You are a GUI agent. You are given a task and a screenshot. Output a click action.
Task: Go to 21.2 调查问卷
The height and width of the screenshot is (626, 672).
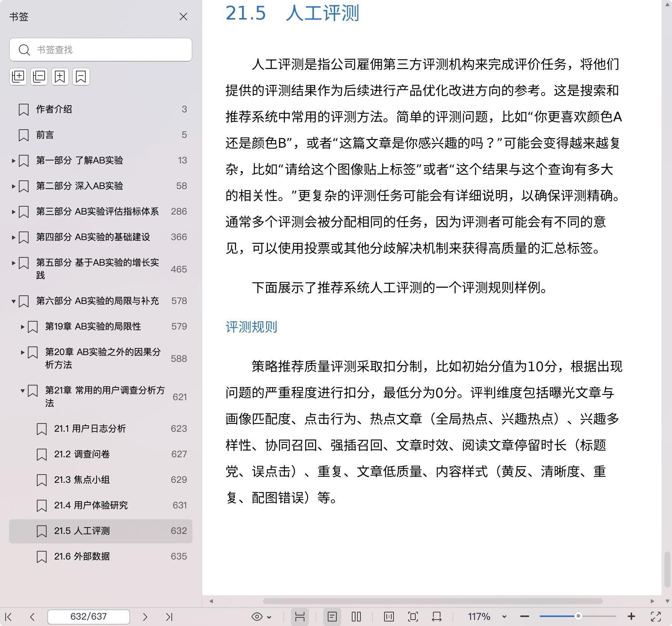tap(101, 454)
